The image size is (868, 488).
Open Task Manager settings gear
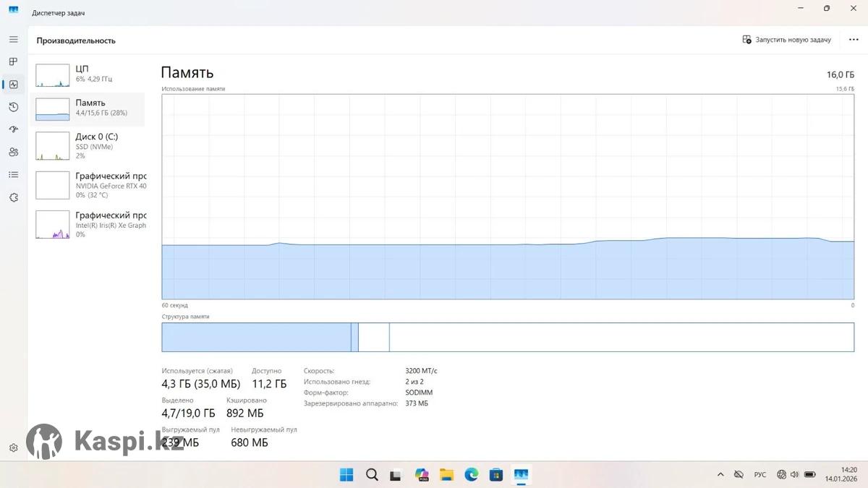[x=13, y=448]
